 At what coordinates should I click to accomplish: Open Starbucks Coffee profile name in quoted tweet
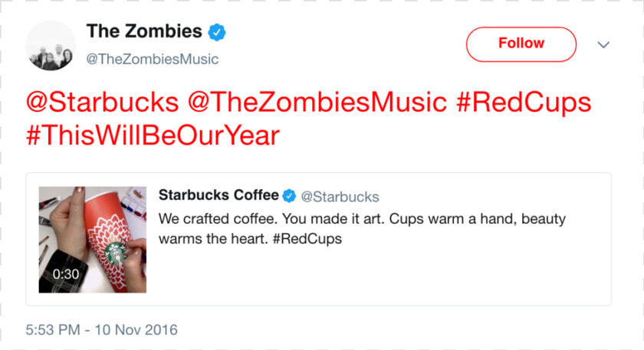[x=219, y=195]
